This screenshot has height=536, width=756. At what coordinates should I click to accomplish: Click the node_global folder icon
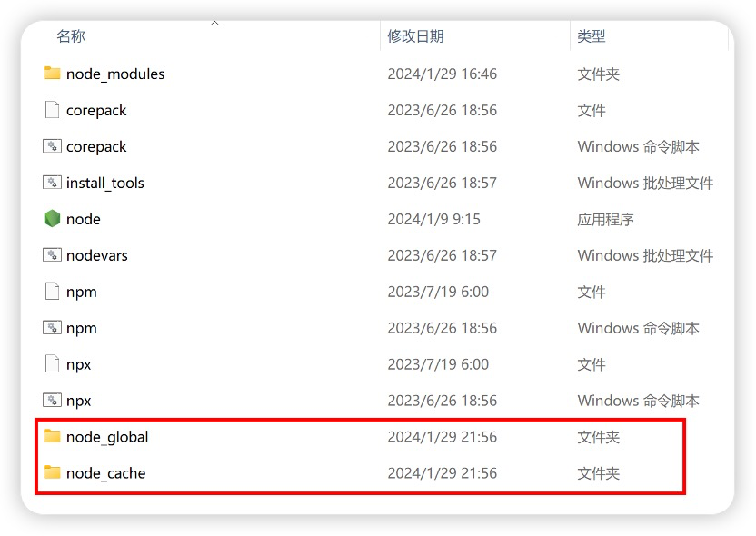[52, 436]
